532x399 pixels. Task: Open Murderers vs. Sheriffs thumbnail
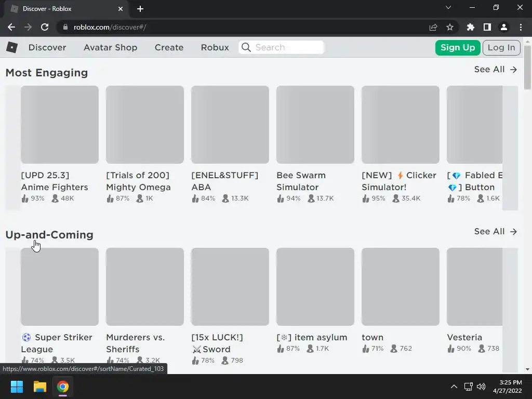(x=145, y=287)
